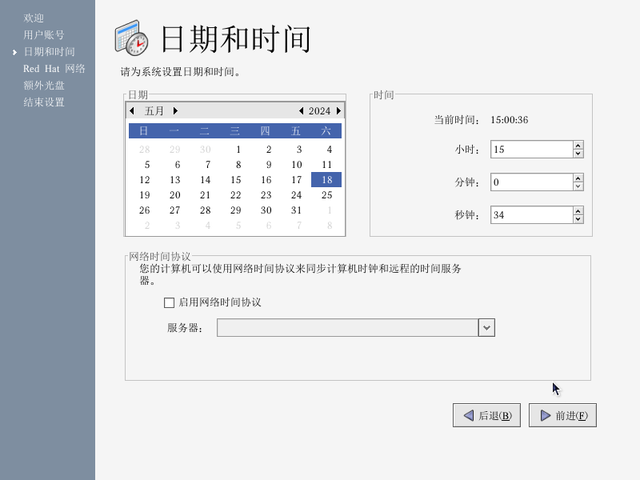Select day 11 in the calendar

pyautogui.click(x=327, y=164)
